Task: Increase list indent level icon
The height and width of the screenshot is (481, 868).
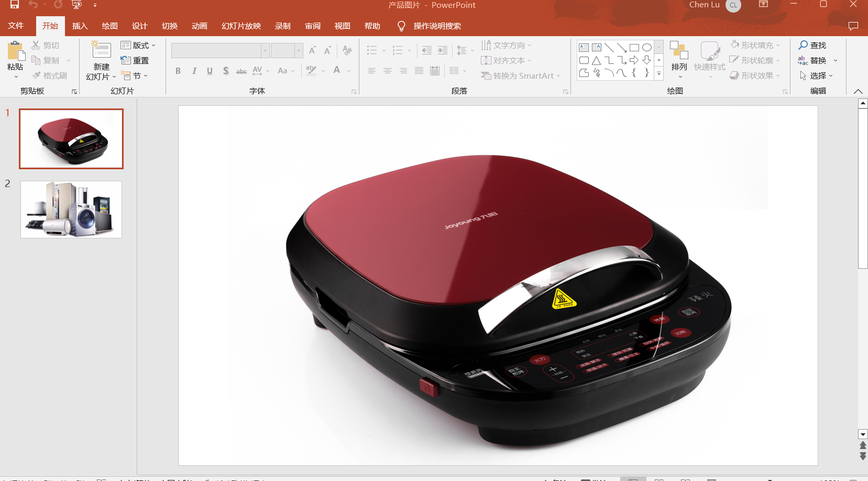Action: [443, 50]
